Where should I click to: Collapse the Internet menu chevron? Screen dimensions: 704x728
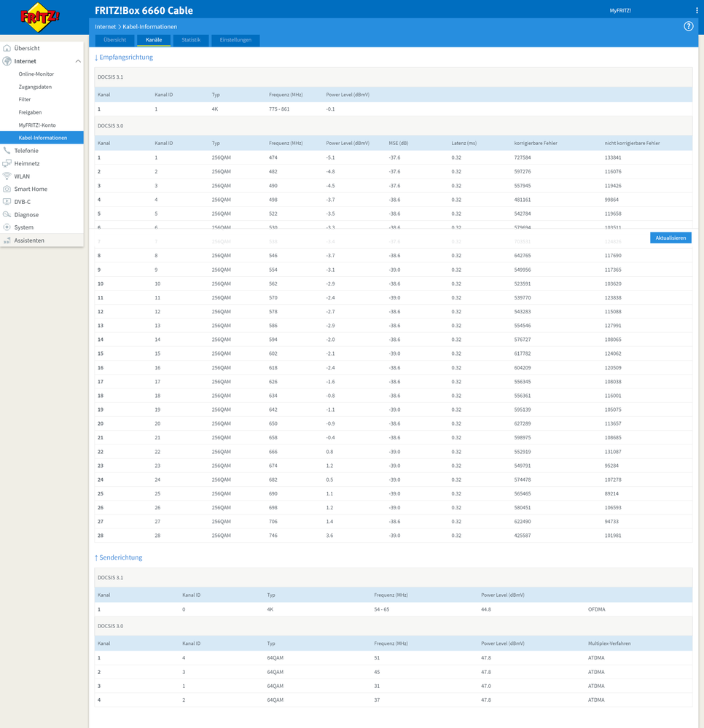coord(78,61)
